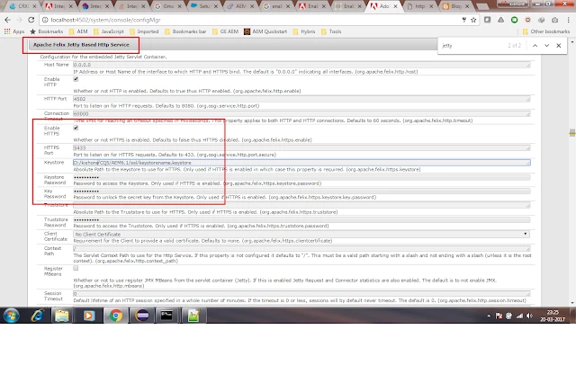Click the find bar search field

pyautogui.click(x=472, y=46)
